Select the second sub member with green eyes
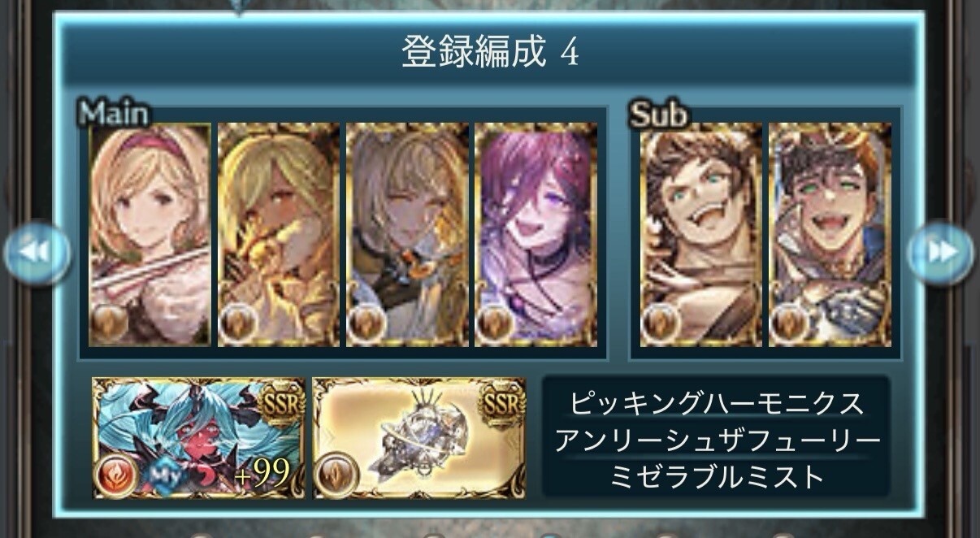This screenshot has width=980, height=538. pyautogui.click(x=830, y=235)
